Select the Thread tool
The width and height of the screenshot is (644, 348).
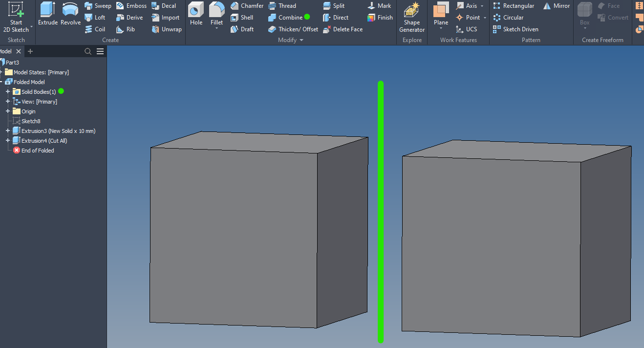(x=282, y=6)
